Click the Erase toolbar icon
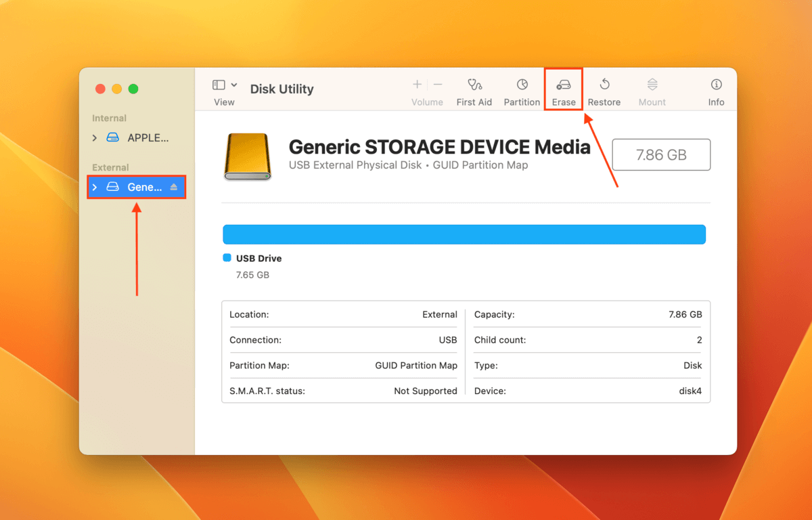 point(563,85)
